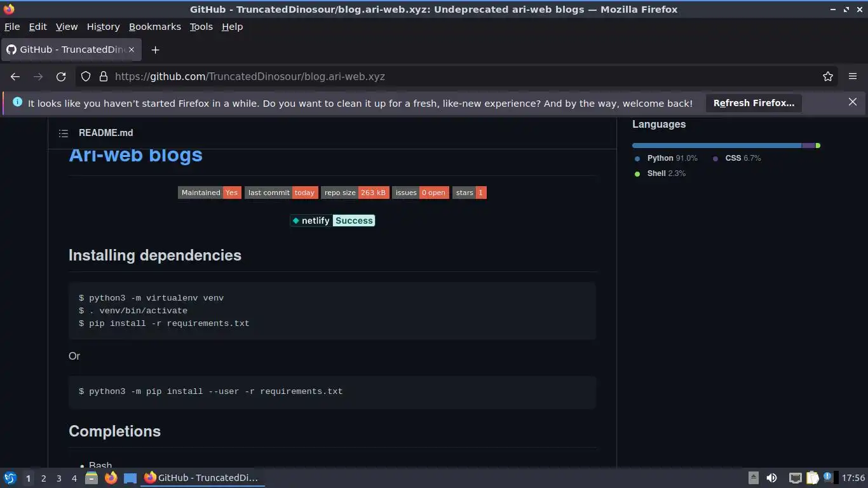Viewport: 868px width, 488px height.
Task: Launch the file manager from the taskbar
Action: coord(92,478)
